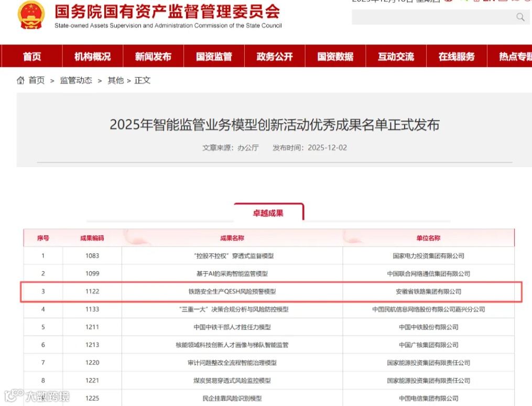Click code cell 1220
This screenshot has height=406, width=532.
pos(92,363)
